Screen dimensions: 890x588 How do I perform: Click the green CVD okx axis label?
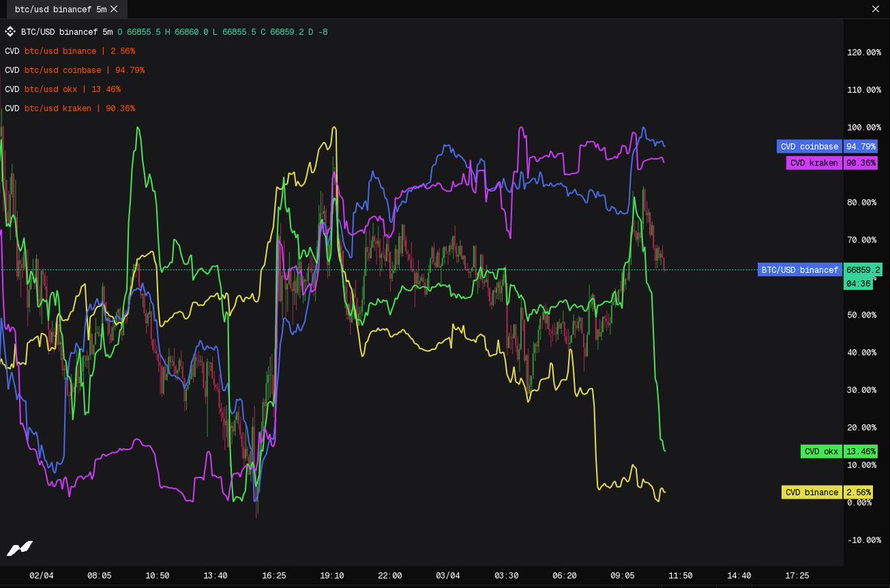pos(821,452)
